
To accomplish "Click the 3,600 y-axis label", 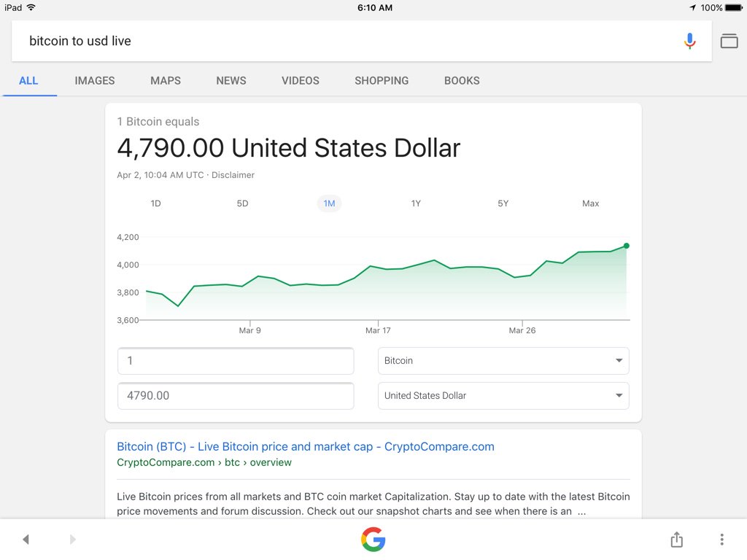I will pyautogui.click(x=128, y=320).
